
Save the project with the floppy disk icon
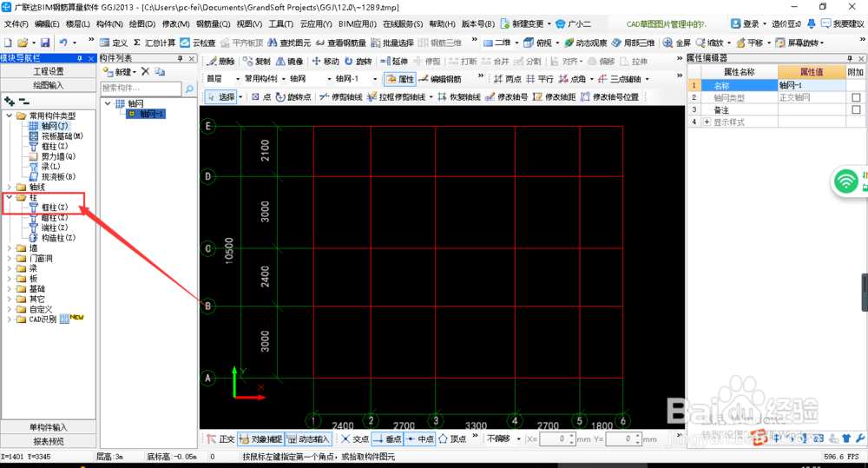(x=45, y=43)
